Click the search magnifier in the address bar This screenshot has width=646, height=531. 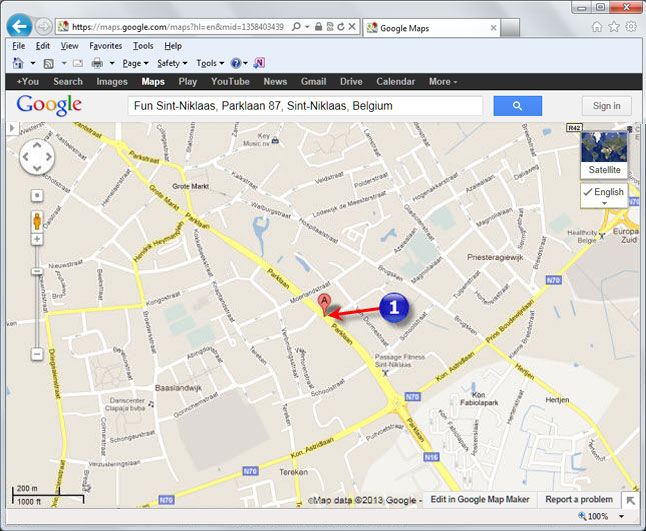click(x=296, y=27)
